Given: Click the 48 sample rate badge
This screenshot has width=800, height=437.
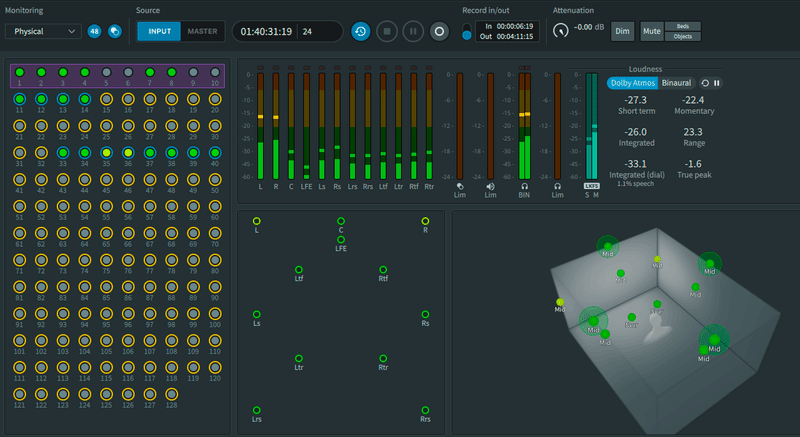Looking at the screenshot, I should pyautogui.click(x=94, y=31).
